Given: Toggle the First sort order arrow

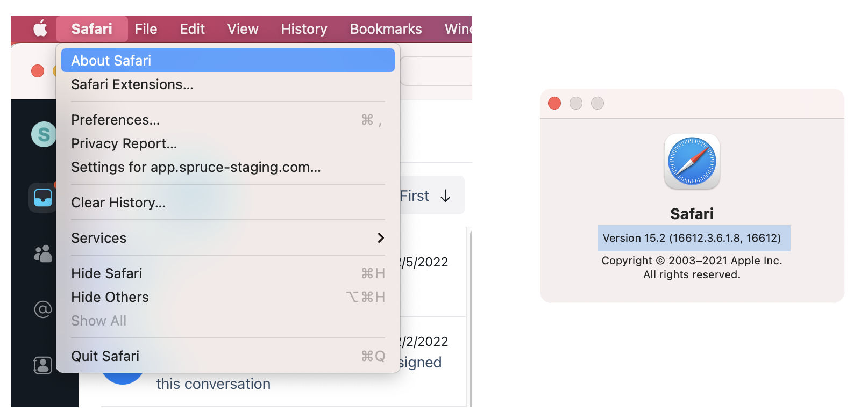Looking at the screenshot, I should tap(445, 196).
